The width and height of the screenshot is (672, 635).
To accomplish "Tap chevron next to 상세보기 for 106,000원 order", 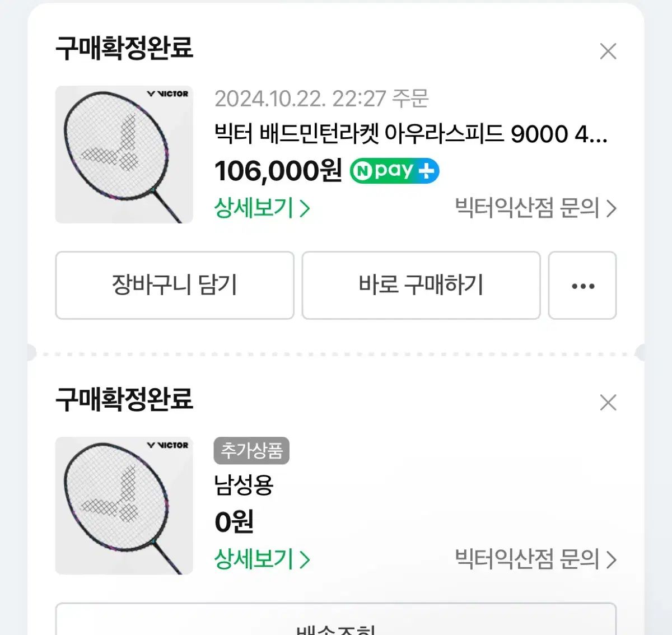I will tap(304, 209).
